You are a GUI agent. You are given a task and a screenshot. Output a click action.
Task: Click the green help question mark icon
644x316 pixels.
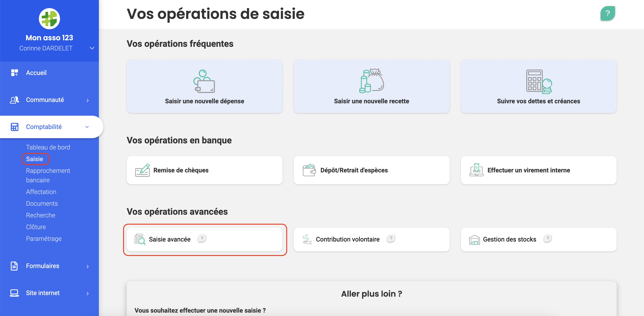[608, 13]
